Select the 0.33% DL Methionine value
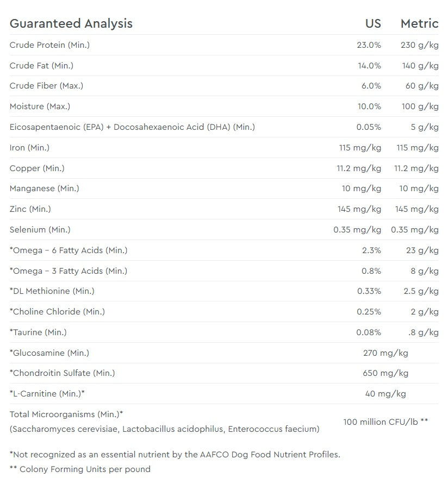 click(x=369, y=291)
